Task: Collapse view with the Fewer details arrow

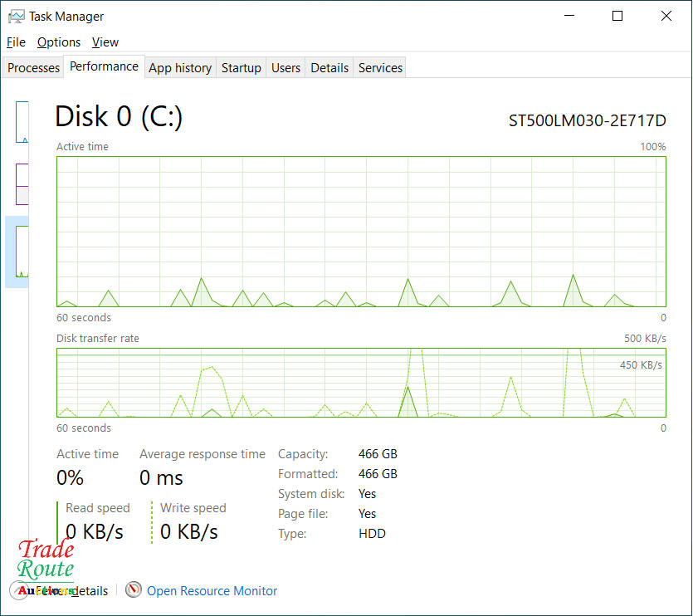Action: (x=20, y=590)
